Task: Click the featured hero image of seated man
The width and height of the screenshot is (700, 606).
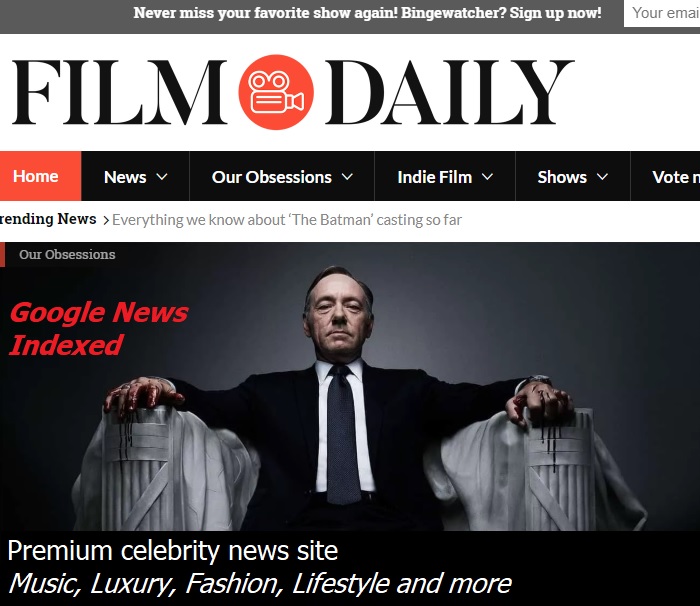Action: click(x=350, y=386)
